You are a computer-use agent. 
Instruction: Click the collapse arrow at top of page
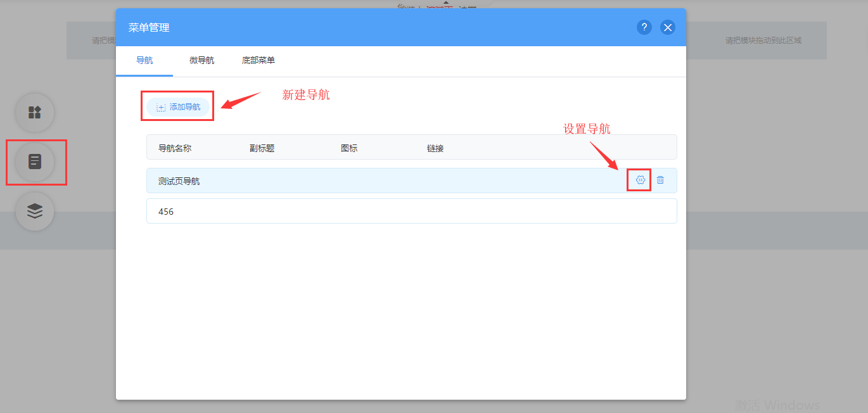tap(447, 3)
